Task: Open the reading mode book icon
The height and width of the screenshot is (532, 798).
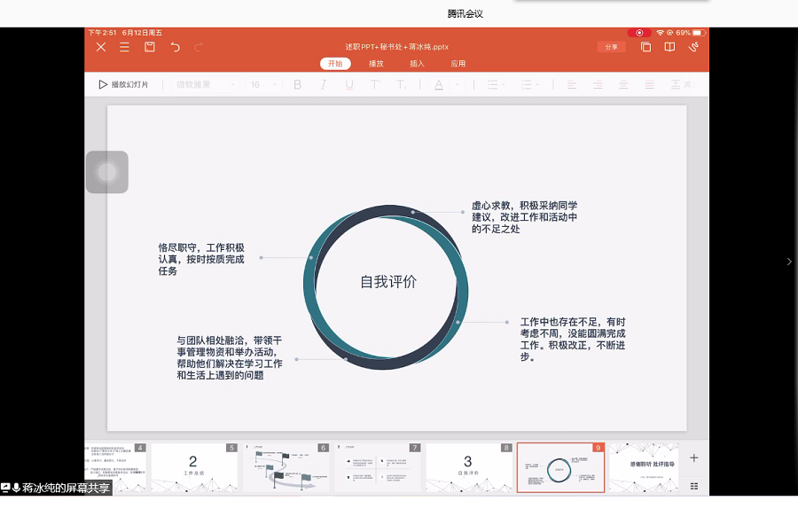Action: coord(669,47)
